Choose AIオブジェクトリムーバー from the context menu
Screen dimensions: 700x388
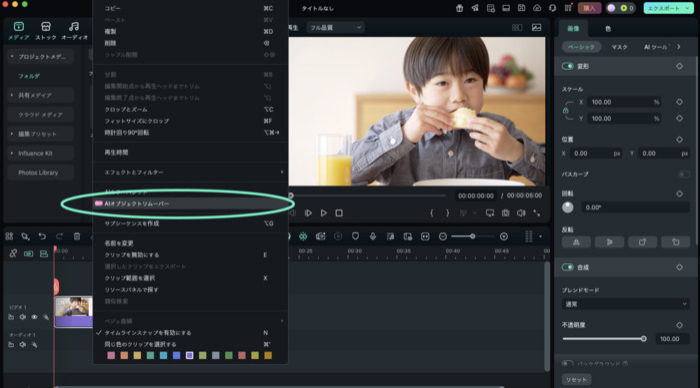[x=190, y=204]
